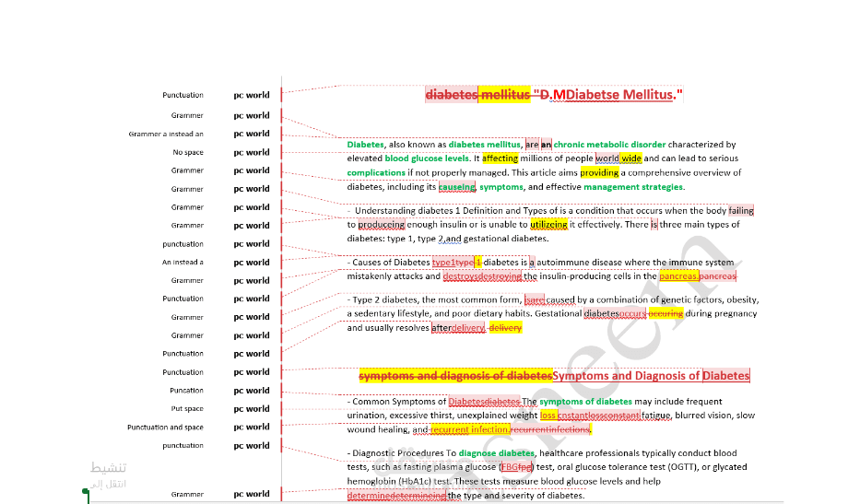Click the highlighted word 'affecting'
The width and height of the screenshot is (848, 504).
point(500,158)
